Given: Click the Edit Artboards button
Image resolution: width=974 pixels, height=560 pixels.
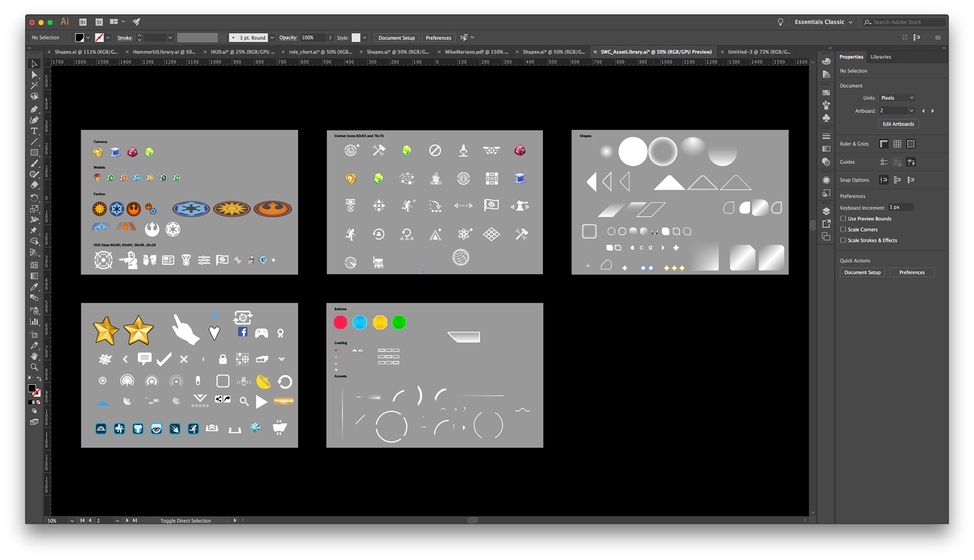Looking at the screenshot, I should [x=898, y=124].
